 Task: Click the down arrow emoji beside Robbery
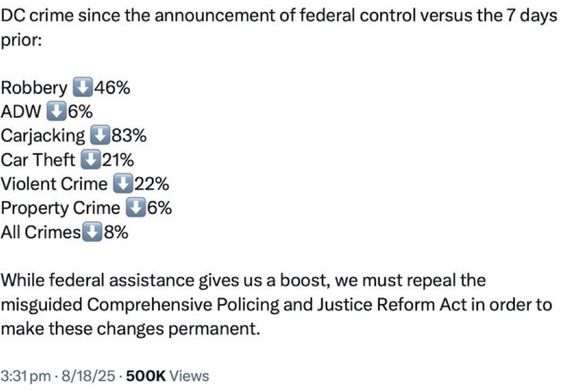click(x=82, y=87)
